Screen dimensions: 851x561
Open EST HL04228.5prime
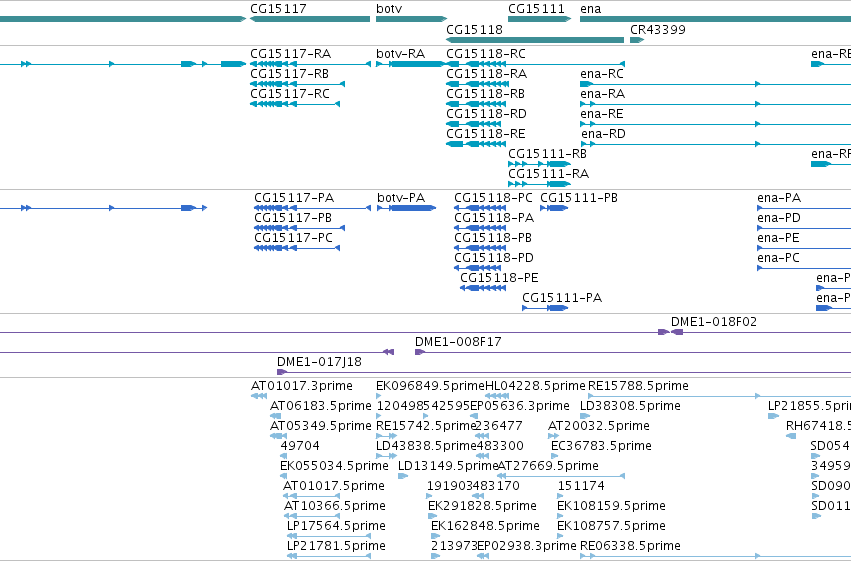pos(535,386)
